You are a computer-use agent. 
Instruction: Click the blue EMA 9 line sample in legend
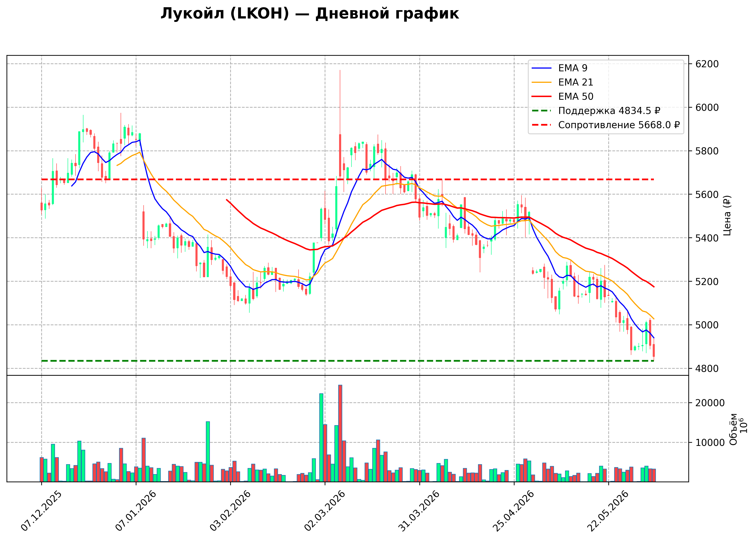tap(541, 68)
